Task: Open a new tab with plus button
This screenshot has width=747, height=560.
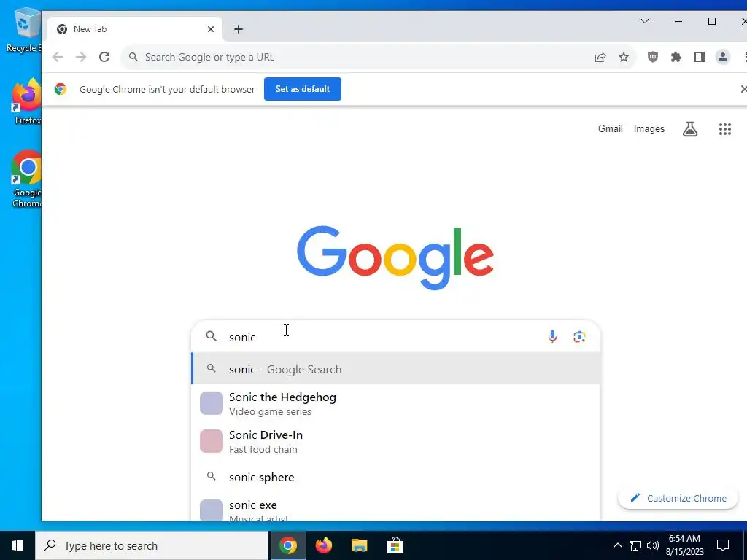Action: (239, 29)
